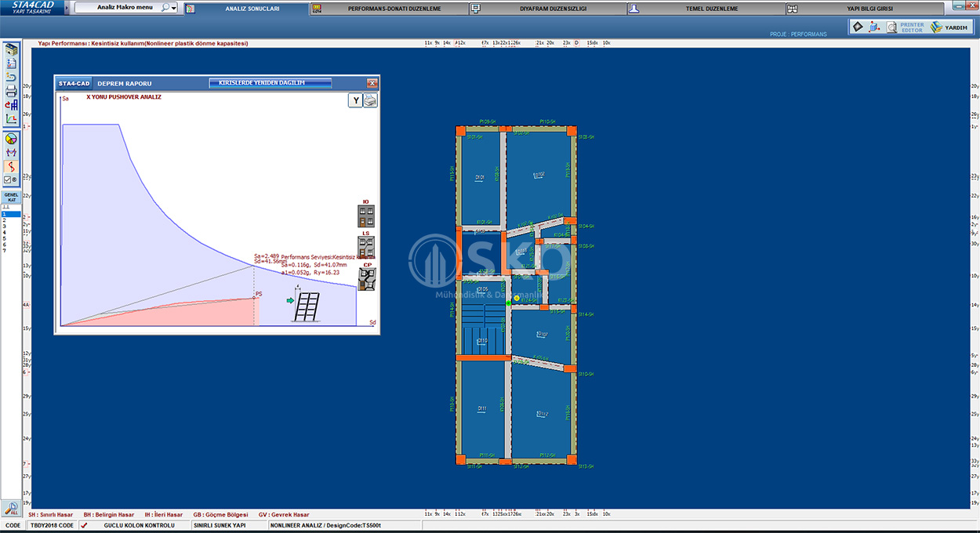Select floor 4 in the floor list
Image resolution: width=980 pixels, height=533 pixels.
11,232
